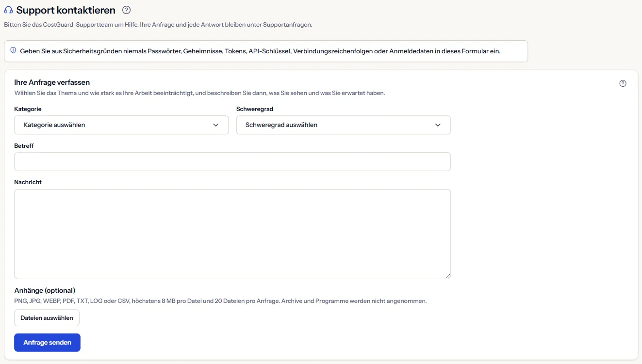The image size is (642, 364).
Task: Click the Nachricht field label
Action: (28, 182)
